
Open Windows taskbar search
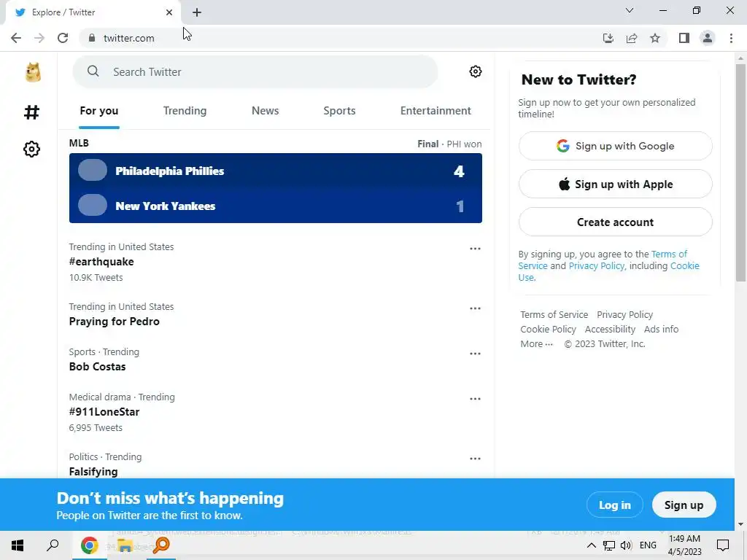click(x=53, y=545)
